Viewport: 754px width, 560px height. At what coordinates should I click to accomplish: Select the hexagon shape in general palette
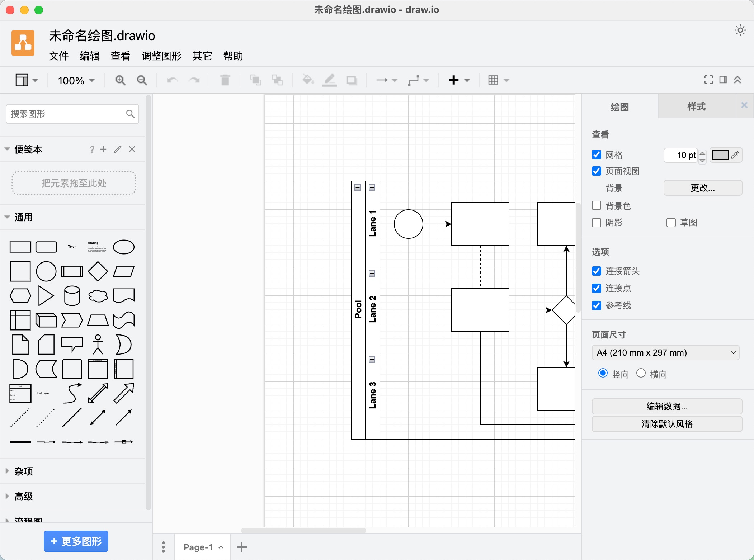pyautogui.click(x=20, y=296)
